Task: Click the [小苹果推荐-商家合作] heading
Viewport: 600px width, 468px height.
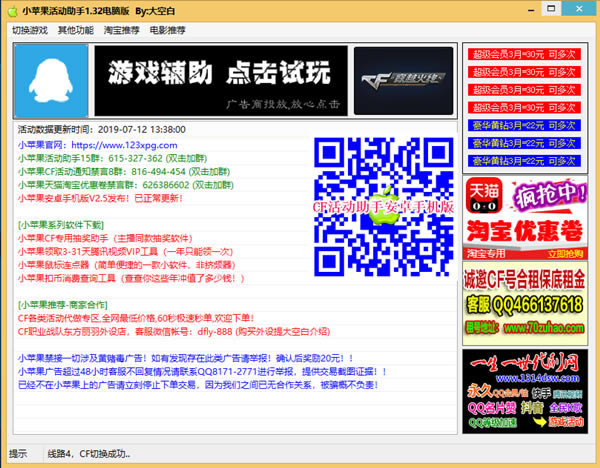Action: click(x=63, y=305)
